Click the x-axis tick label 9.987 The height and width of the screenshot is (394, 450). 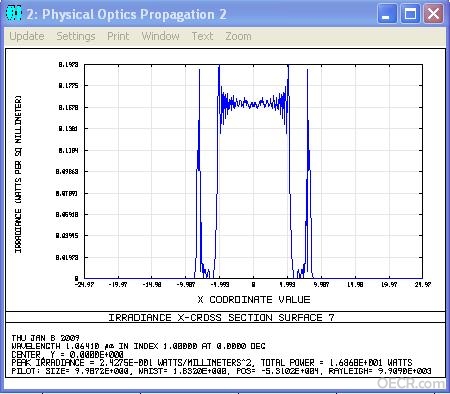(321, 285)
